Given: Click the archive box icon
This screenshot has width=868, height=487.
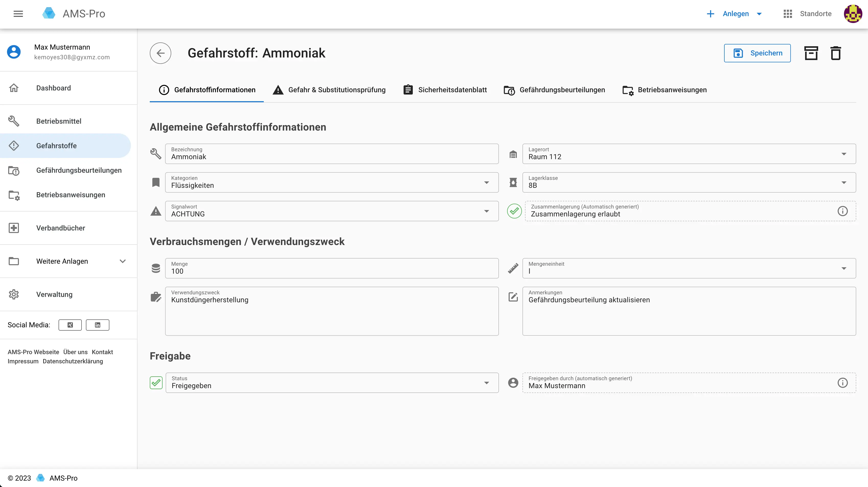Looking at the screenshot, I should [x=811, y=53].
